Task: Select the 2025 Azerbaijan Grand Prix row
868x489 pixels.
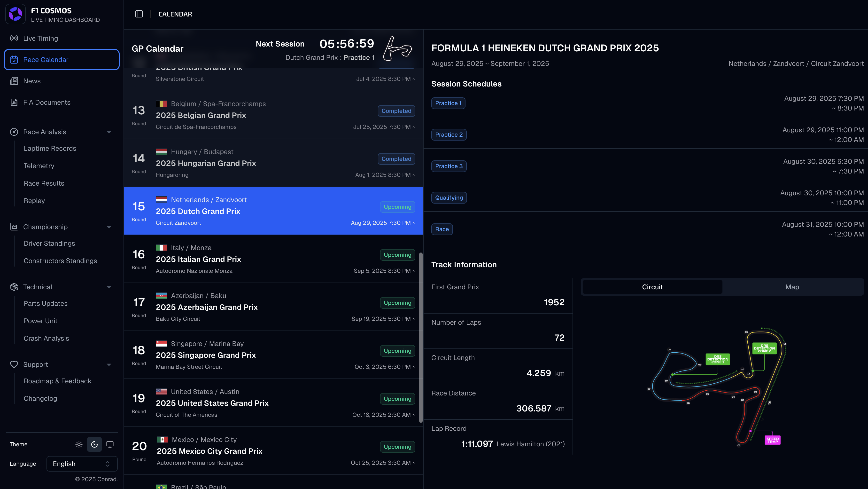Action: click(x=273, y=307)
